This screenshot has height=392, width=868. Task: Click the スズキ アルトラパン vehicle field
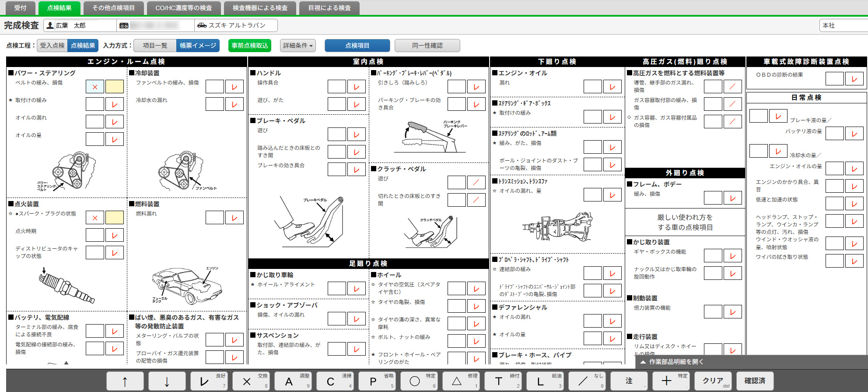tap(236, 25)
